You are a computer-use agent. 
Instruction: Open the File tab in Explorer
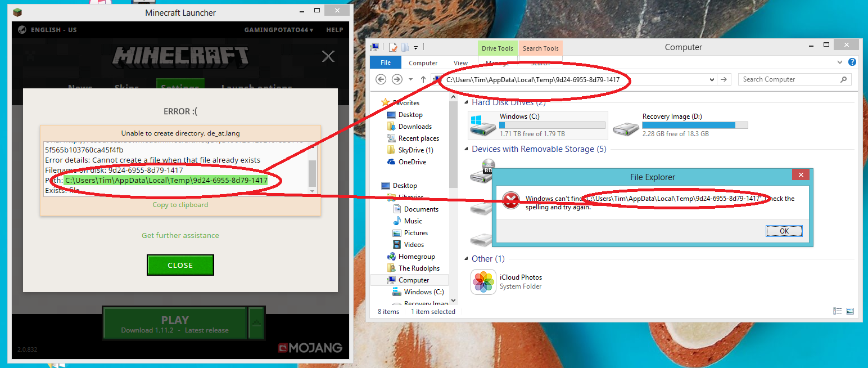[386, 63]
